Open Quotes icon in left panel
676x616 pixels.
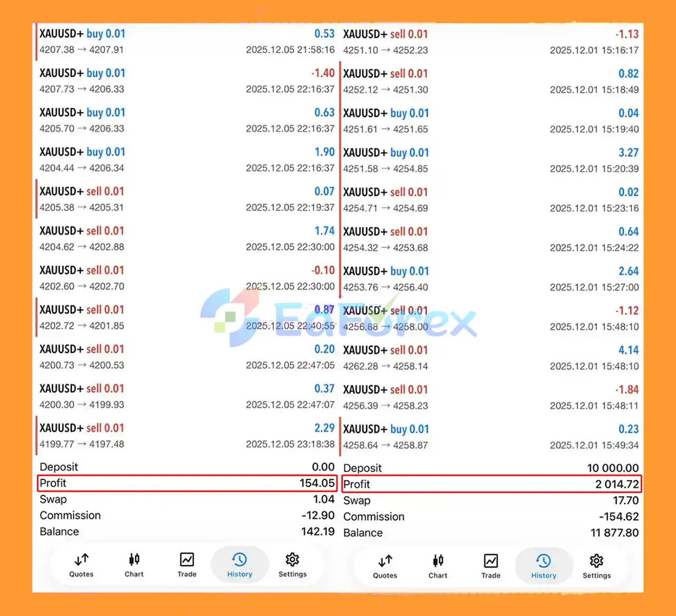(81, 565)
